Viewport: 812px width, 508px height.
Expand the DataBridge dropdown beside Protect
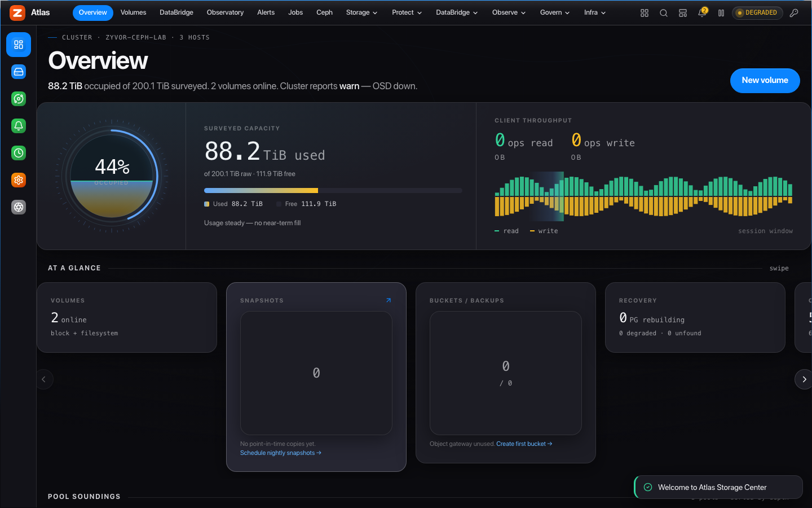coord(457,12)
